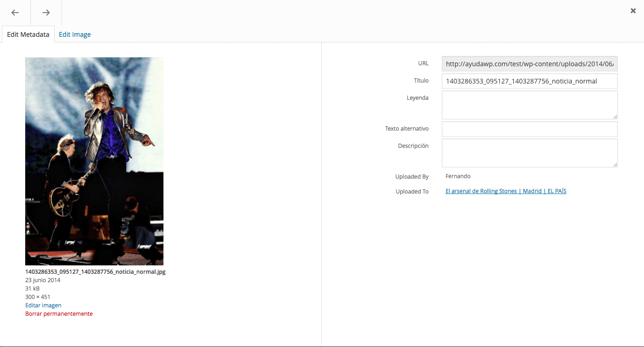
Task: Select the URL field
Action: (530, 64)
